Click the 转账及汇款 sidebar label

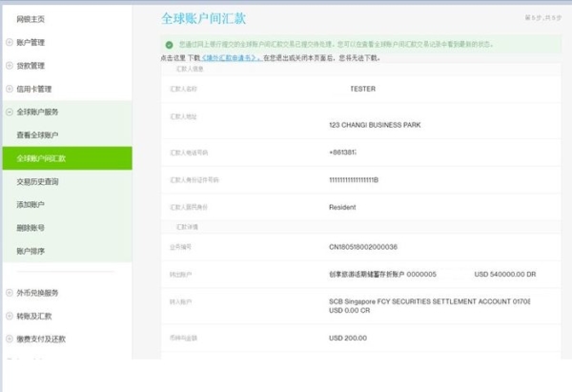point(34,316)
